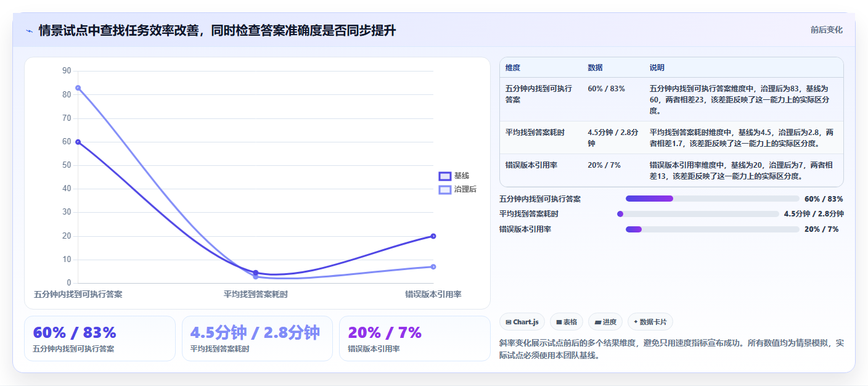Select the 表格 tag
Screen dimensions: 868x386
pyautogui.click(x=566, y=322)
